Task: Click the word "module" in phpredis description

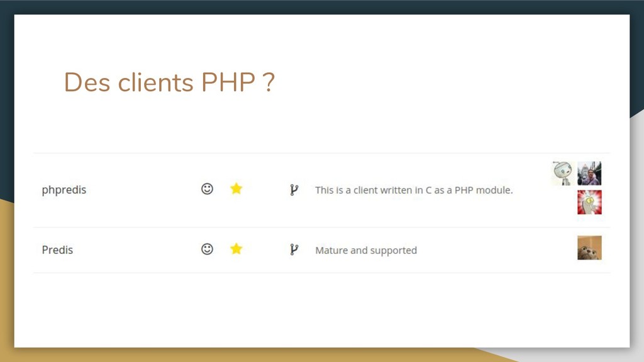Action: [x=494, y=190]
